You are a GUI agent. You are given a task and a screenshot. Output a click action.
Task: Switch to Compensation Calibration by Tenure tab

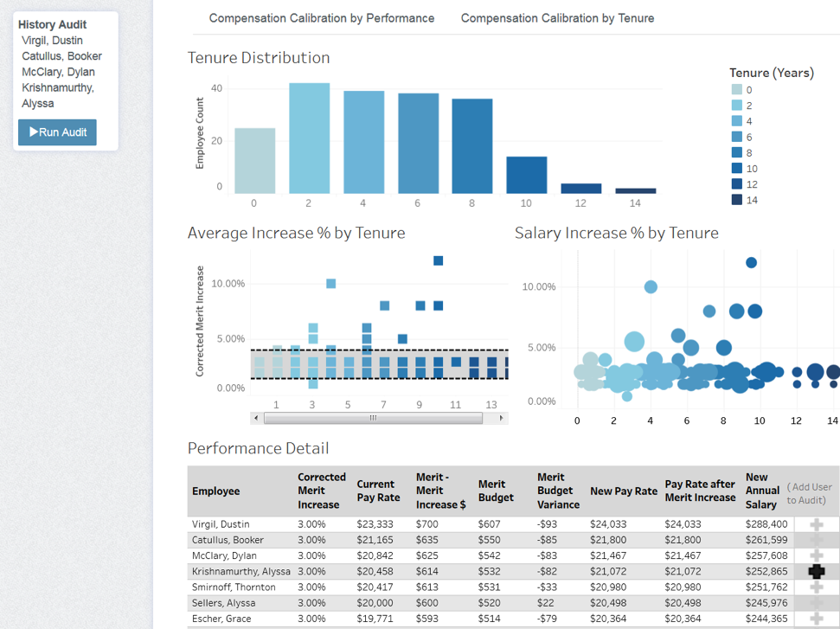[557, 17]
